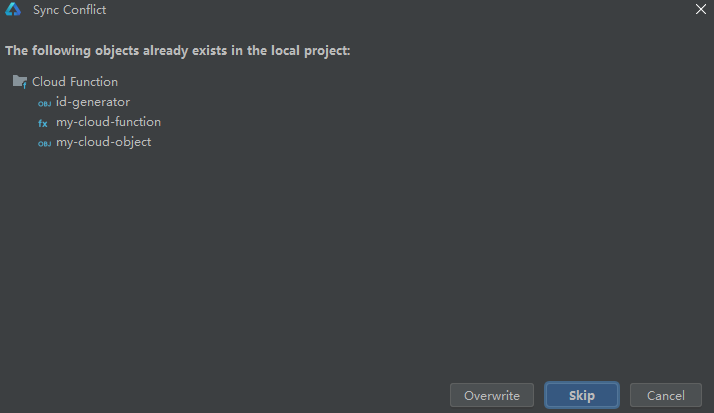Select my-cloud-object in the conflict list
This screenshot has height=413, width=714.
(x=103, y=142)
